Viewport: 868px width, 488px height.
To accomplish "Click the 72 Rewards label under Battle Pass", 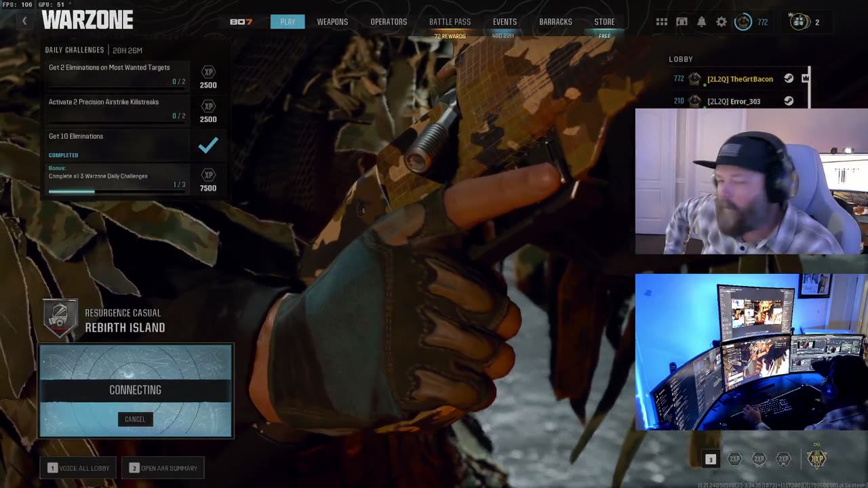I will click(450, 36).
